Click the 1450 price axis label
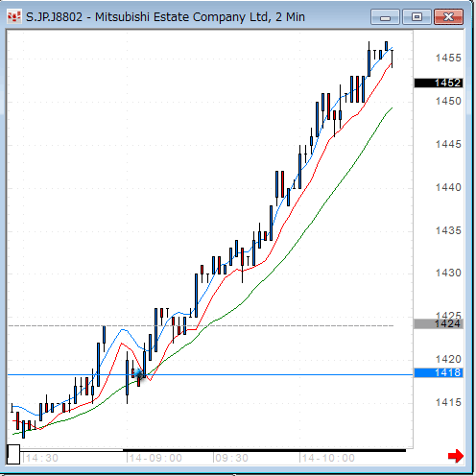476x476 pixels. pyautogui.click(x=448, y=101)
